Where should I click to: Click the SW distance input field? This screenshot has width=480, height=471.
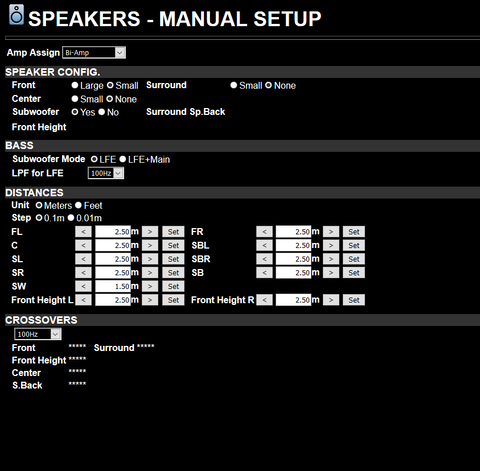click(x=113, y=286)
